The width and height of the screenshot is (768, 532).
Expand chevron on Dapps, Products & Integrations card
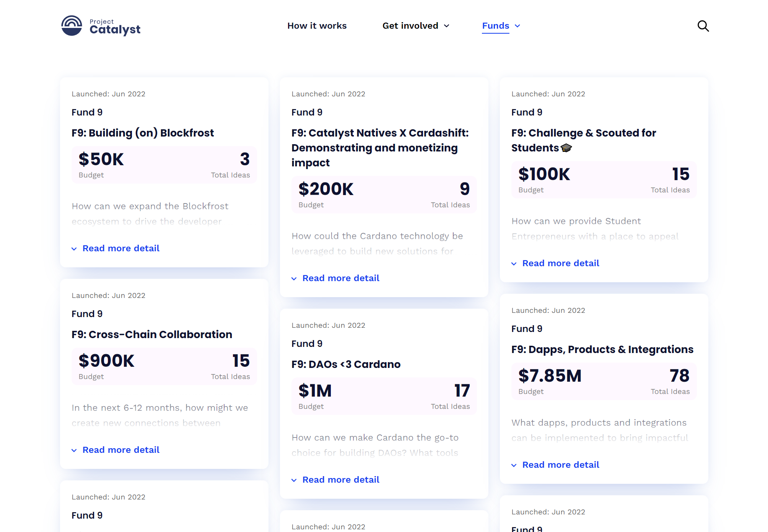point(514,465)
